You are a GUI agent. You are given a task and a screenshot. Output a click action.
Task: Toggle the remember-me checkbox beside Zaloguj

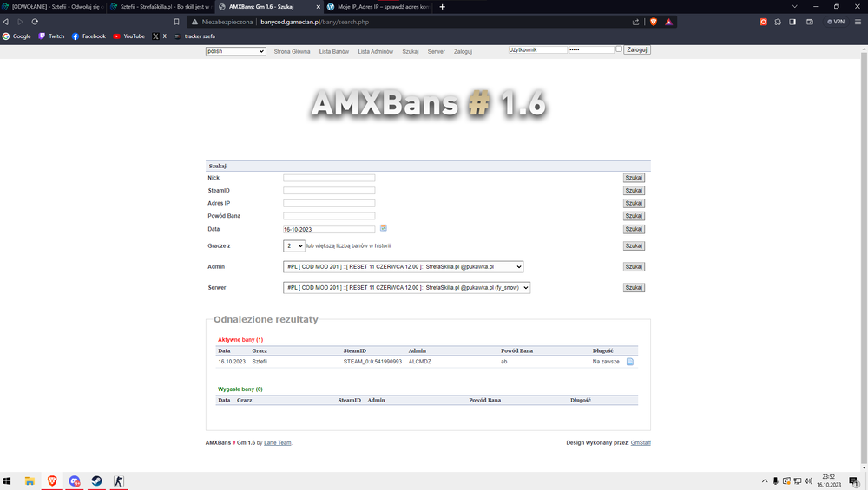pyautogui.click(x=619, y=49)
